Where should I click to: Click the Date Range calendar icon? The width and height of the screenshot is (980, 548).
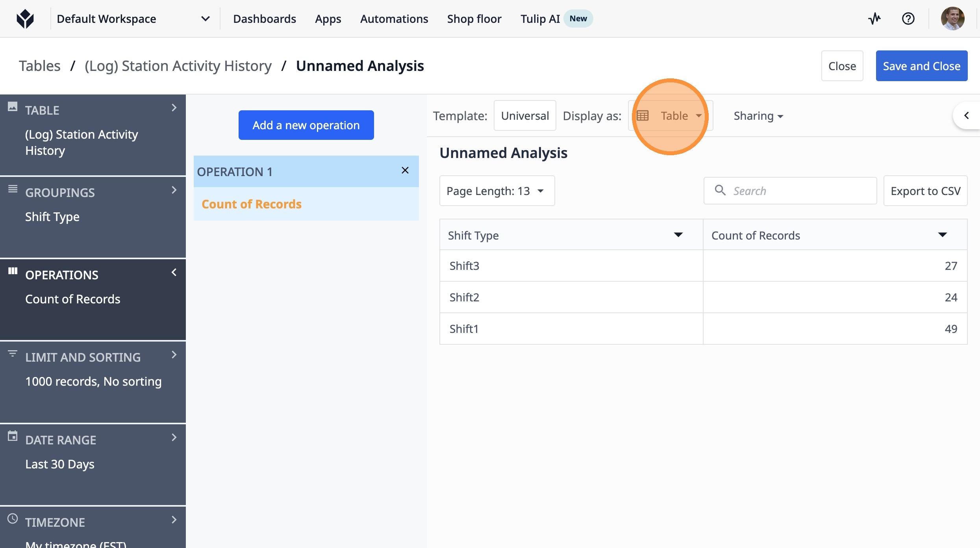13,436
